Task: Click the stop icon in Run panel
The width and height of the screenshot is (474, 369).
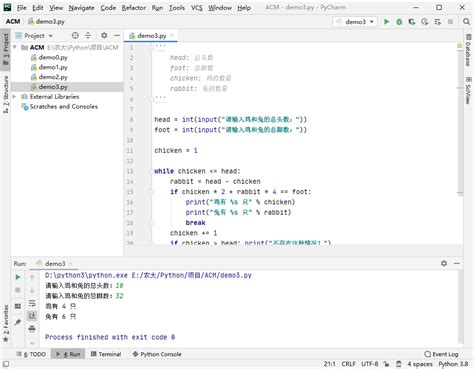Action: pos(18,290)
